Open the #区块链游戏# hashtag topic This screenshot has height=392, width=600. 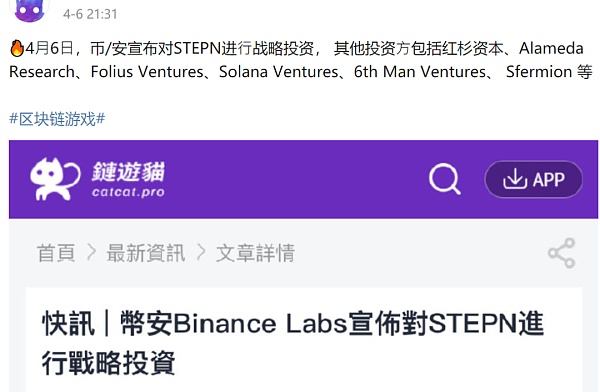click(x=57, y=119)
